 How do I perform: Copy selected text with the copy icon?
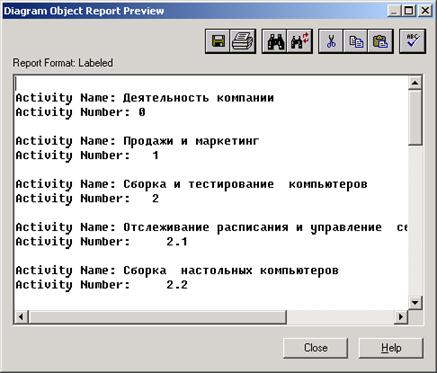tap(356, 41)
